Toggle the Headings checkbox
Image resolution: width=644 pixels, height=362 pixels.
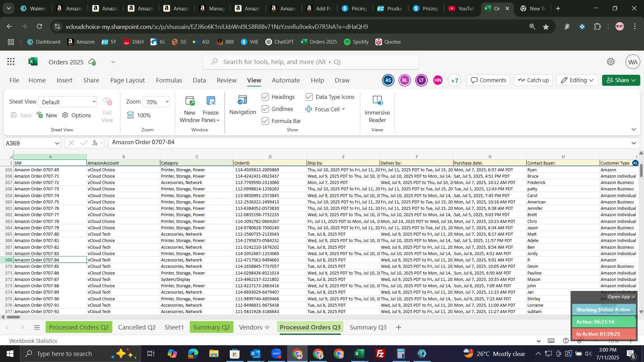click(265, 97)
